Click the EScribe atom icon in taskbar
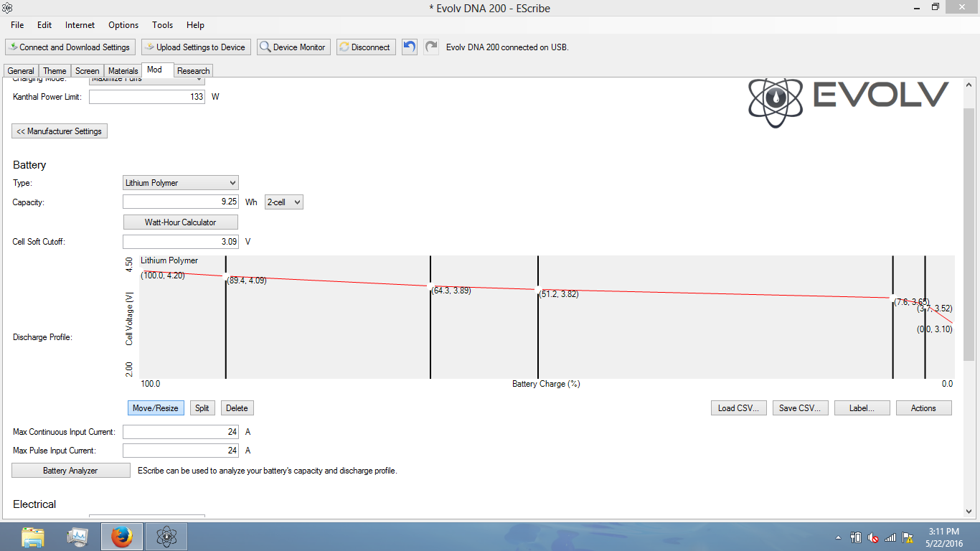 [x=166, y=537]
